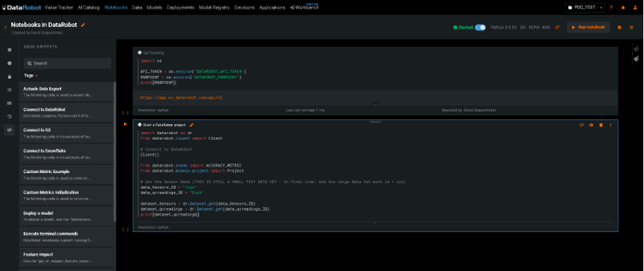Open the sidebar revision history icon
The width and height of the screenshot is (644, 271).
(x=9, y=116)
